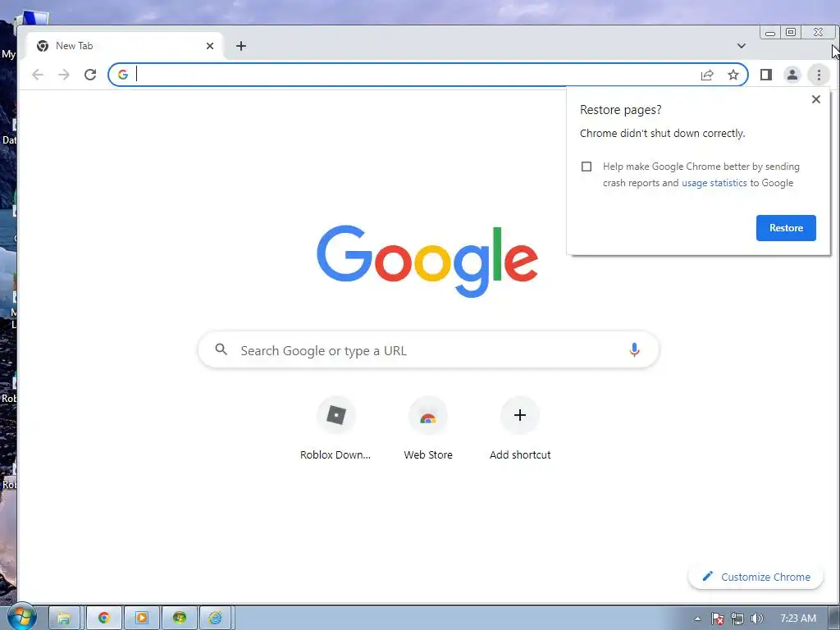Open the Roblox Download shortcut
The width and height of the screenshot is (840, 630).
click(336, 428)
